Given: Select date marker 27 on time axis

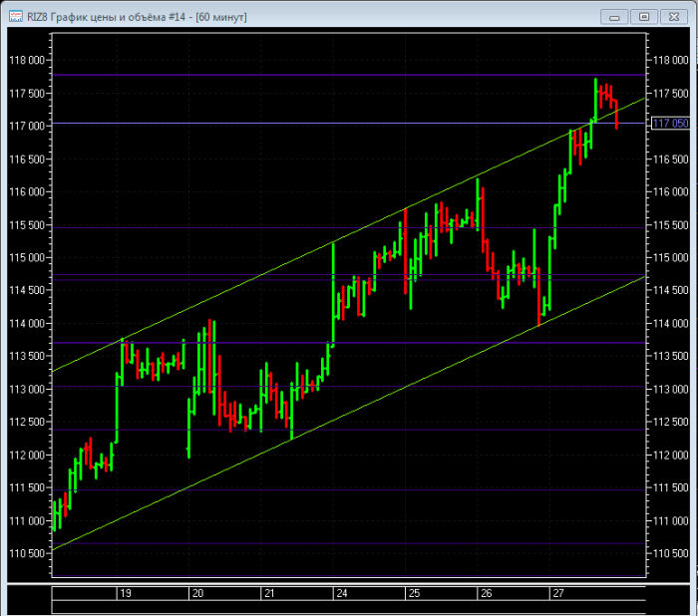Looking at the screenshot, I should click(558, 593).
